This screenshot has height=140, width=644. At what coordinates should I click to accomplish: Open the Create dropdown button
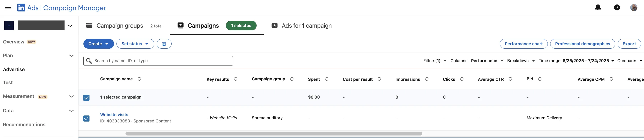pos(98,44)
